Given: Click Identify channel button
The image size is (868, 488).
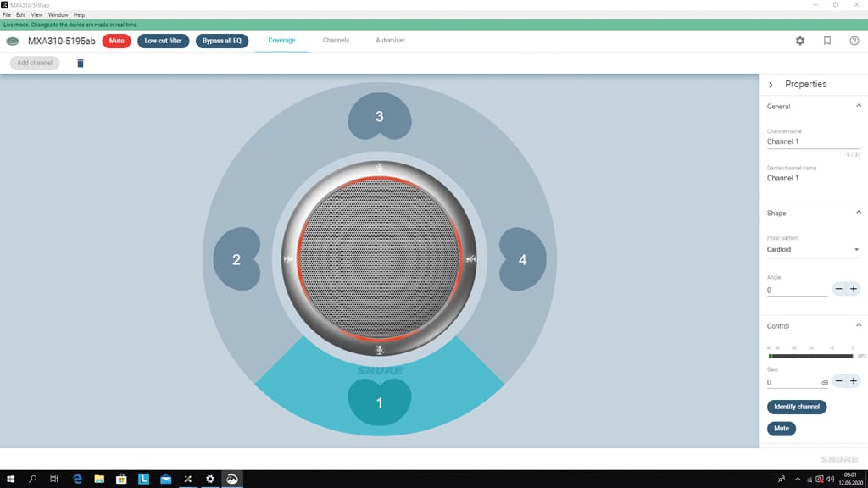Looking at the screenshot, I should (797, 407).
